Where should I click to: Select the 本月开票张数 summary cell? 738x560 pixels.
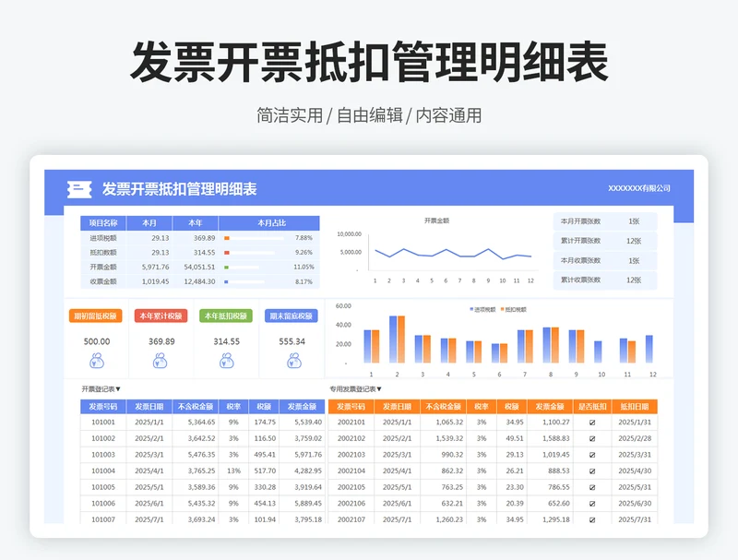(x=581, y=221)
